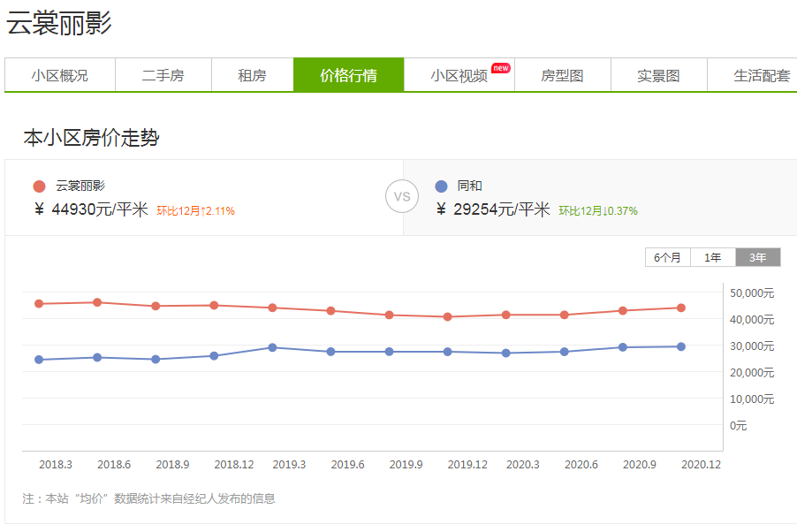Click blue data point for 2018.9

(156, 359)
